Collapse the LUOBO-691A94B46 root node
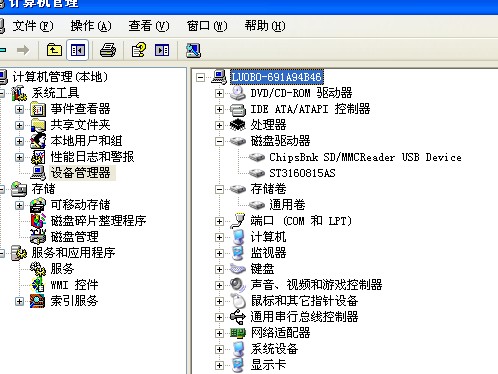Viewport: 498px width, 374px height. click(200, 78)
